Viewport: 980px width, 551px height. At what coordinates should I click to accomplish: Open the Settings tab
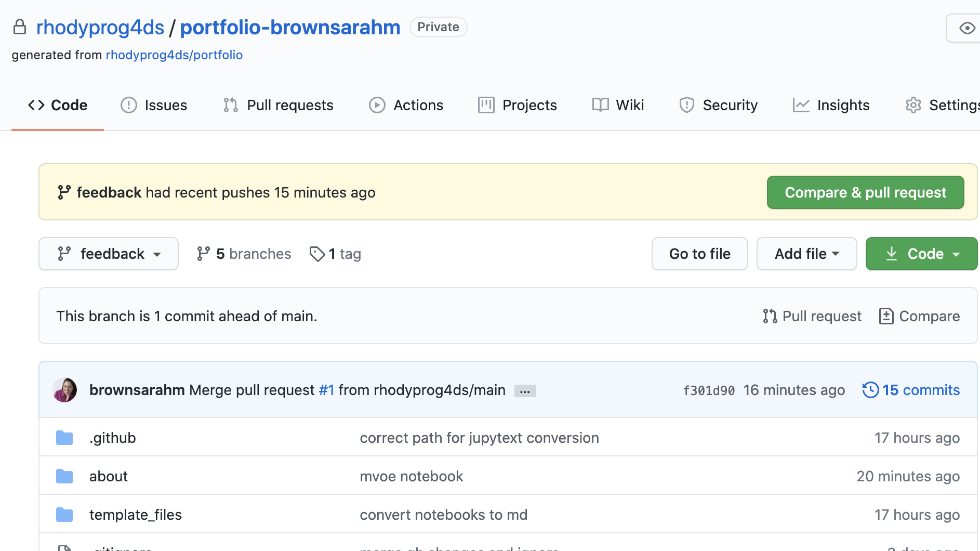(x=952, y=105)
